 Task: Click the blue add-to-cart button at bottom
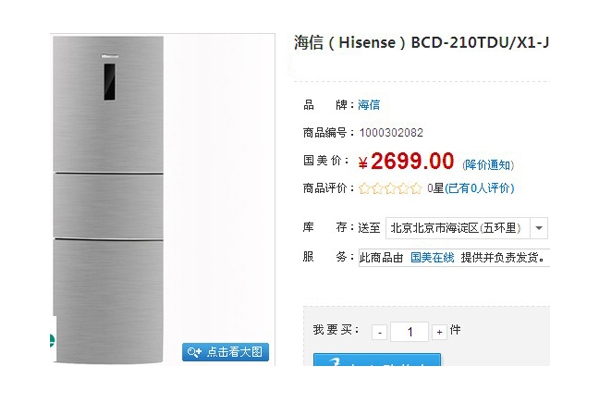pyautogui.click(x=377, y=360)
